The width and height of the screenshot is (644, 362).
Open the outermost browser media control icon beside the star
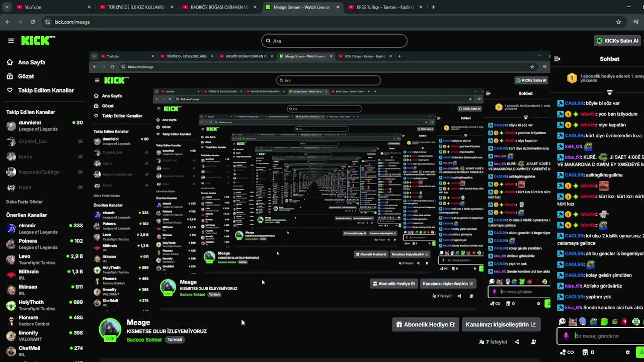click(636, 22)
